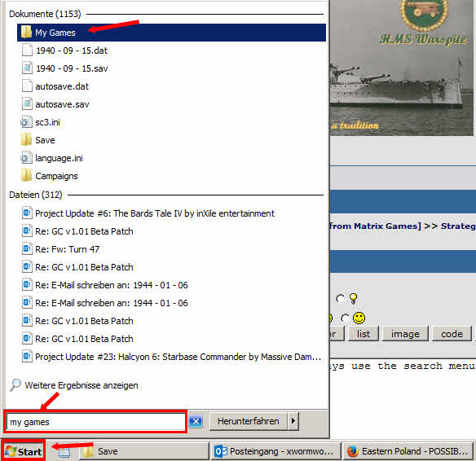
Task: Clear the search box with X button
Action: 196,422
